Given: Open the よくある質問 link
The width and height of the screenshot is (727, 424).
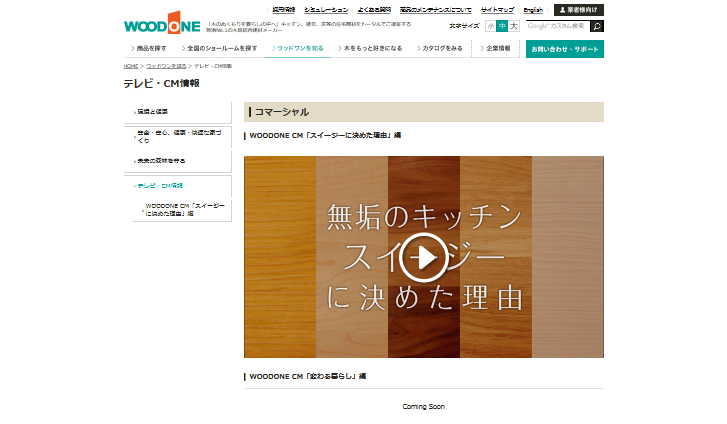Looking at the screenshot, I should coord(374,10).
